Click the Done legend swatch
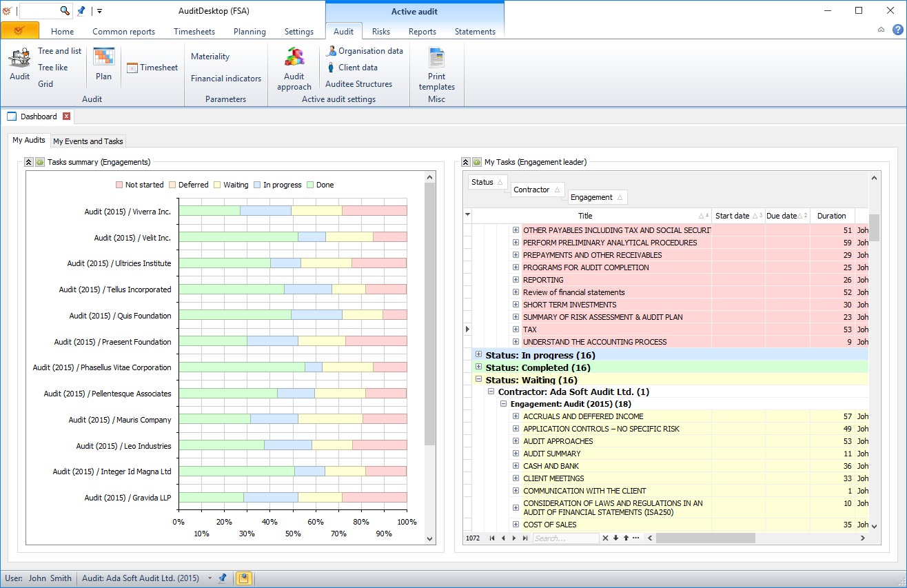This screenshot has height=588, width=907. tap(309, 185)
